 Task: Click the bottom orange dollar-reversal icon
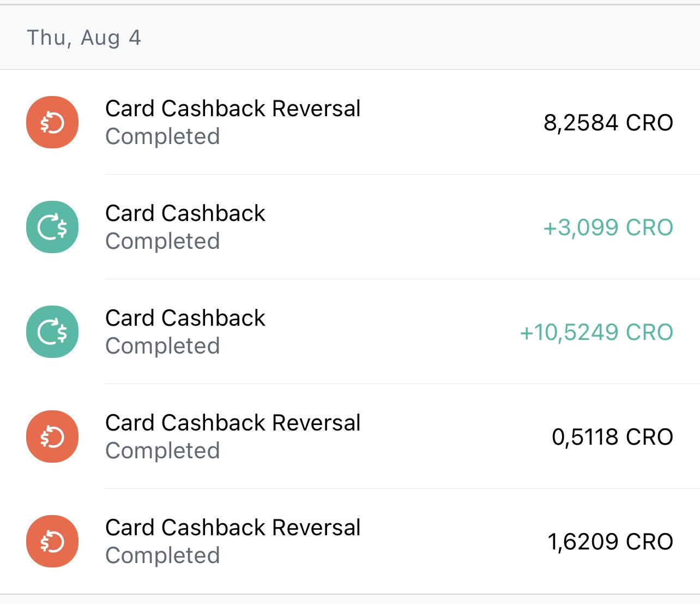[x=52, y=541]
